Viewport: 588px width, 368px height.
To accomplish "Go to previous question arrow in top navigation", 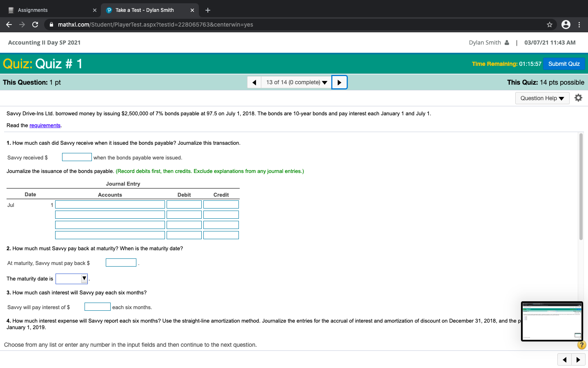I will pos(254,82).
